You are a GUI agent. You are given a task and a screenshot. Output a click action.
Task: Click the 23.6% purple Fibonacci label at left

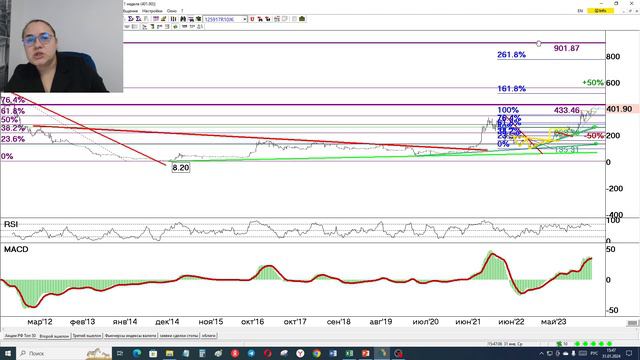tap(13, 139)
